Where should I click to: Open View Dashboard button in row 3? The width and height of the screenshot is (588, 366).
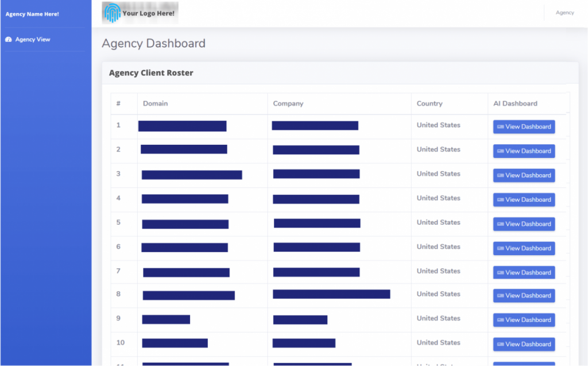click(524, 175)
